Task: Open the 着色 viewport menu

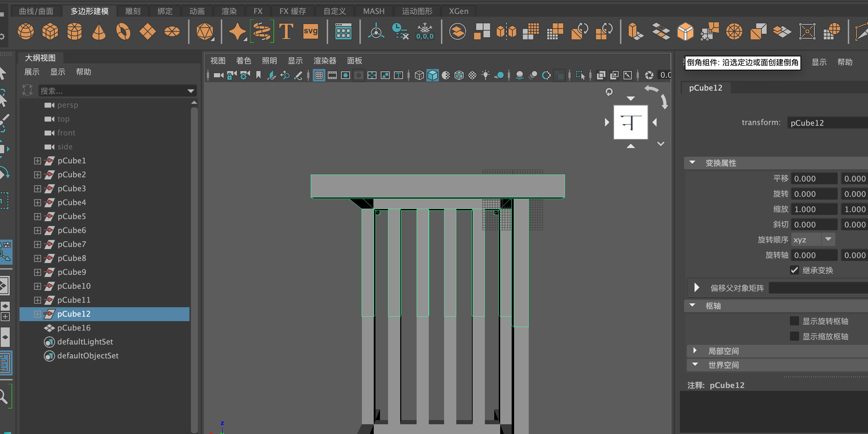Action: pyautogui.click(x=243, y=61)
